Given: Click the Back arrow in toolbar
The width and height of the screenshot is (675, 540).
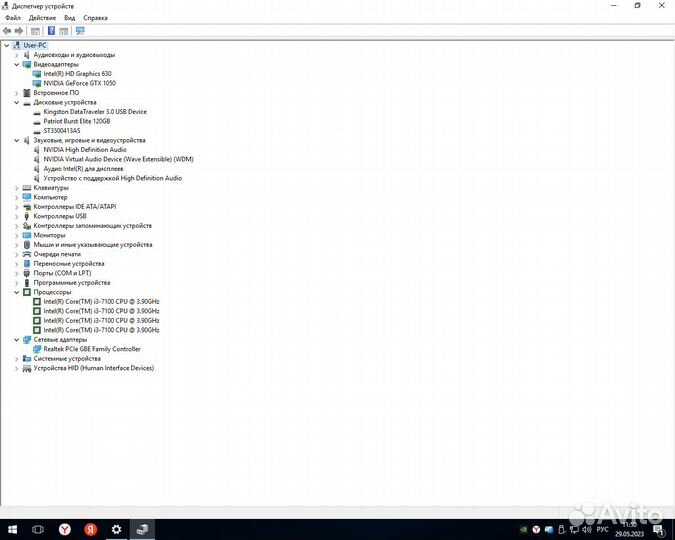Looking at the screenshot, I should [x=7, y=31].
